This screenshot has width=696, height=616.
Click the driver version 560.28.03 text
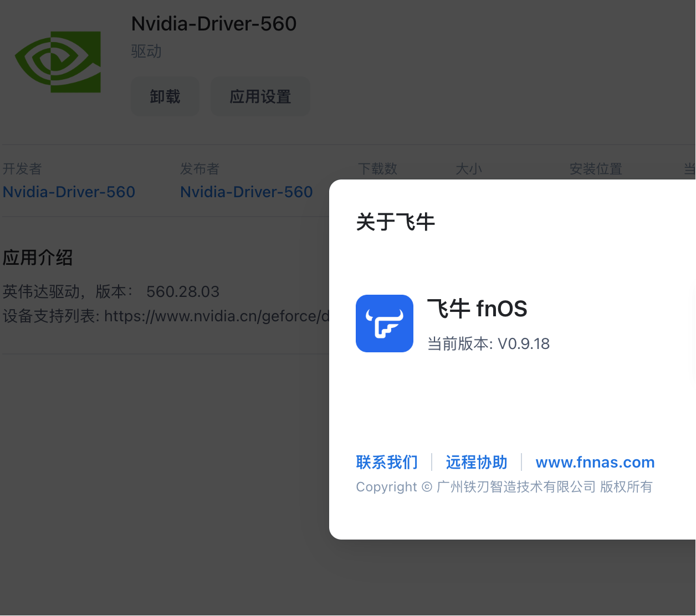(183, 291)
